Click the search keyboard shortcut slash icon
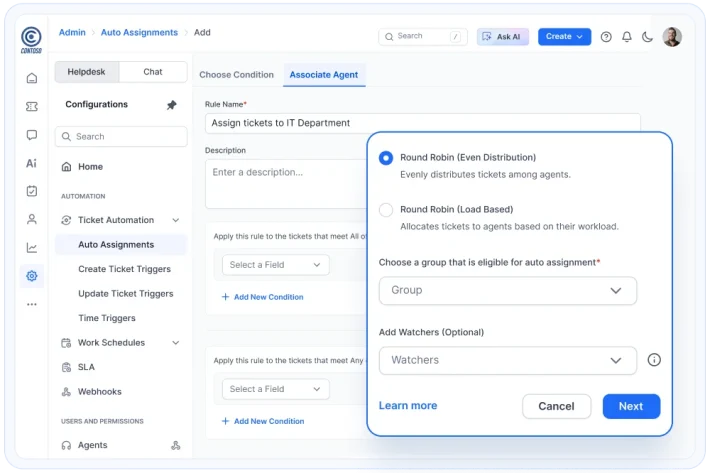 456,37
